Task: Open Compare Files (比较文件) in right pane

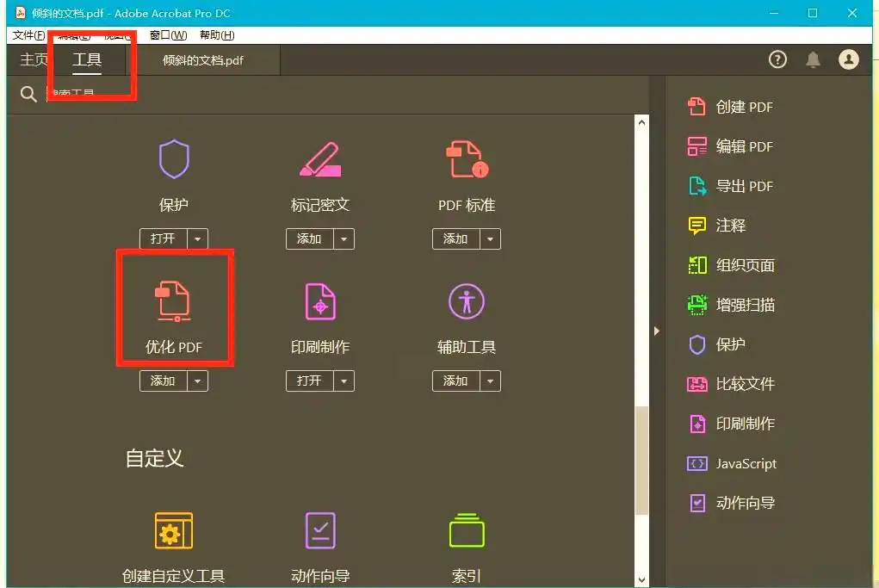Action: coord(731,384)
